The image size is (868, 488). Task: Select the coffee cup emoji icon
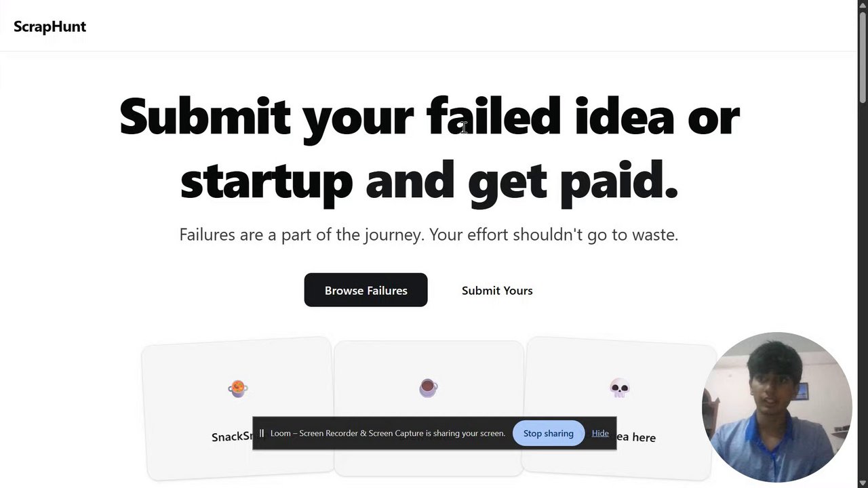428,388
